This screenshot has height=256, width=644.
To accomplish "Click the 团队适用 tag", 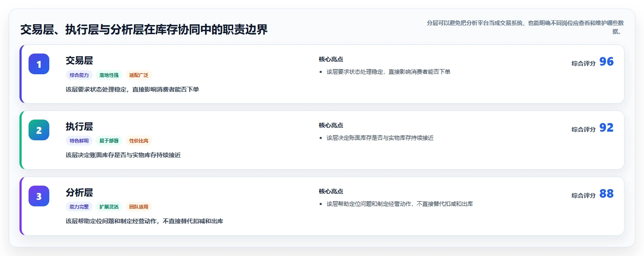I will click(139, 207).
